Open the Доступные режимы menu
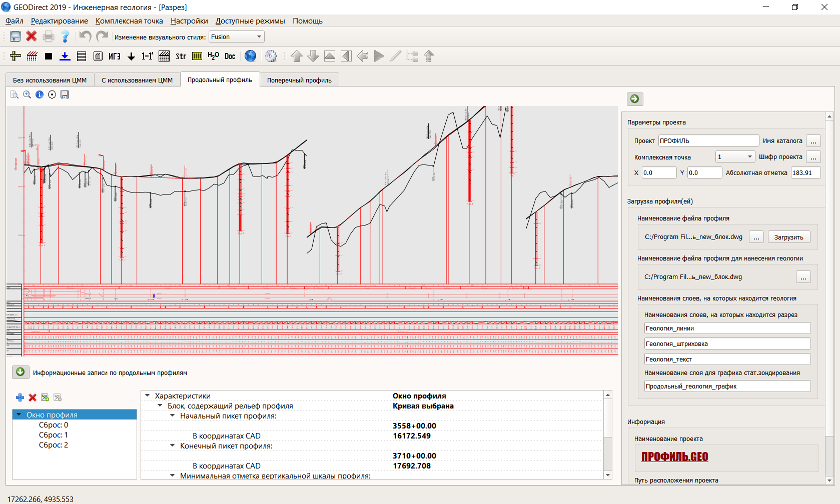 pyautogui.click(x=250, y=21)
